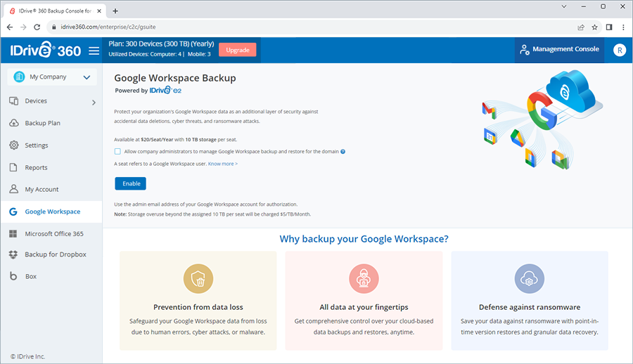The width and height of the screenshot is (633, 364).
Task: Enable company administrators manage backup checkbox
Action: click(x=117, y=152)
